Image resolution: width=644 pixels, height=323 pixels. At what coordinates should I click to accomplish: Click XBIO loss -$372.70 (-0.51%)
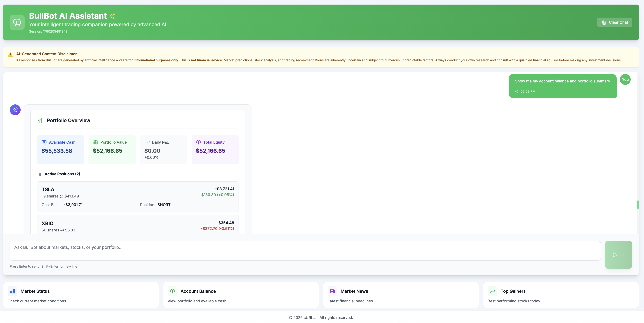point(217,229)
